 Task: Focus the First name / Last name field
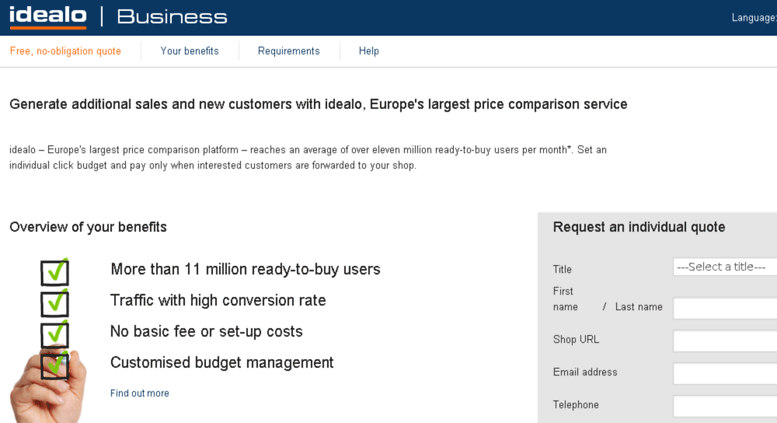724,309
